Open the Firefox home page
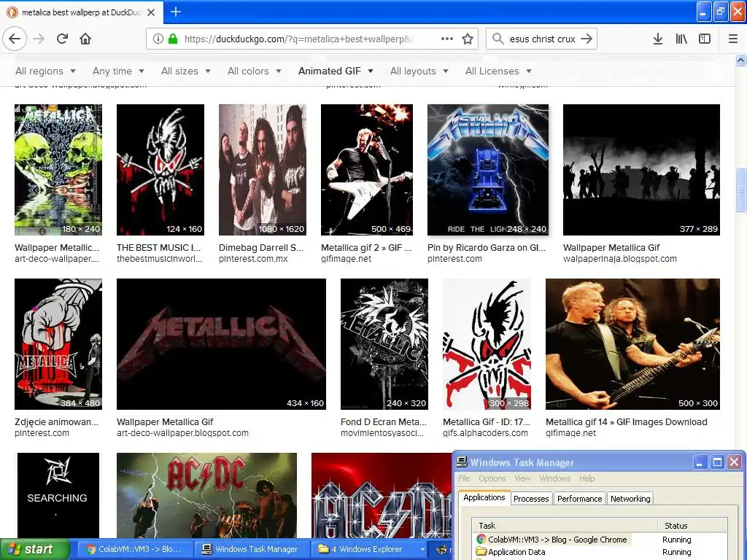Viewport: 747px width, 560px height. click(x=85, y=39)
